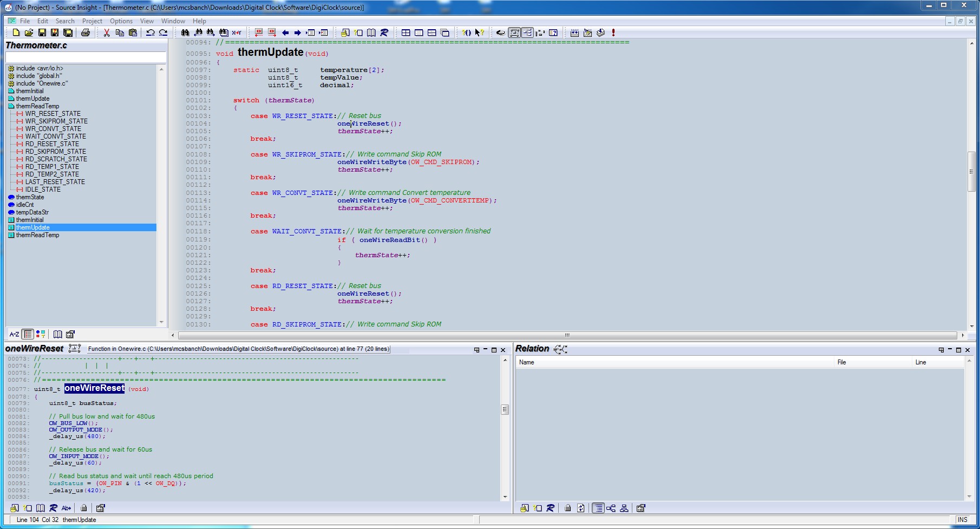Click the Open File folder icon
Screen dimensions: 980x529
coord(29,32)
